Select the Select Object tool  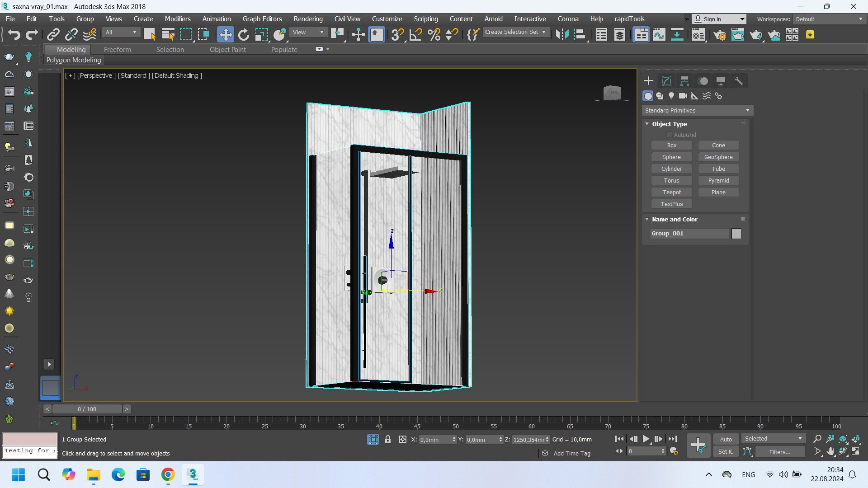click(150, 35)
